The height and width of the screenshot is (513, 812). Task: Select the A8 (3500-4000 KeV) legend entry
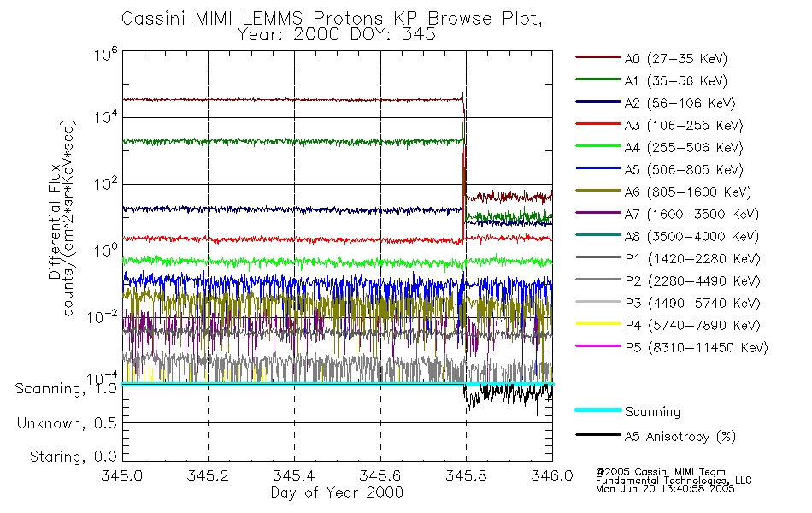[667, 236]
